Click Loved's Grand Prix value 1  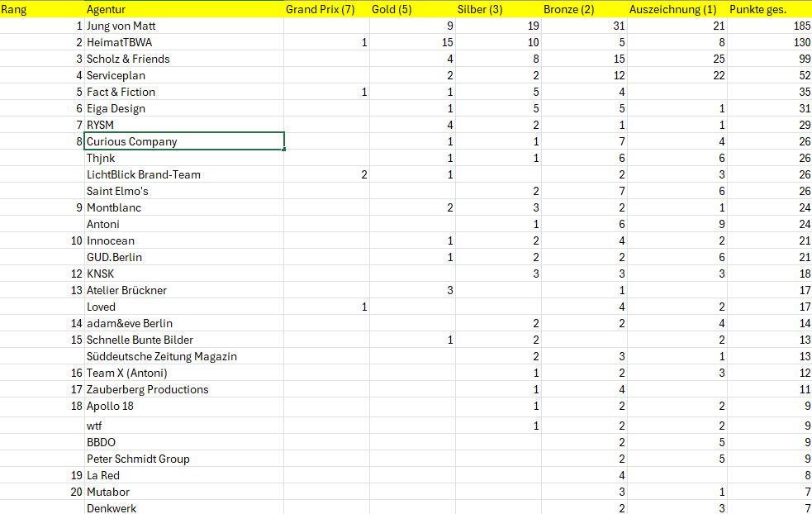[326, 307]
